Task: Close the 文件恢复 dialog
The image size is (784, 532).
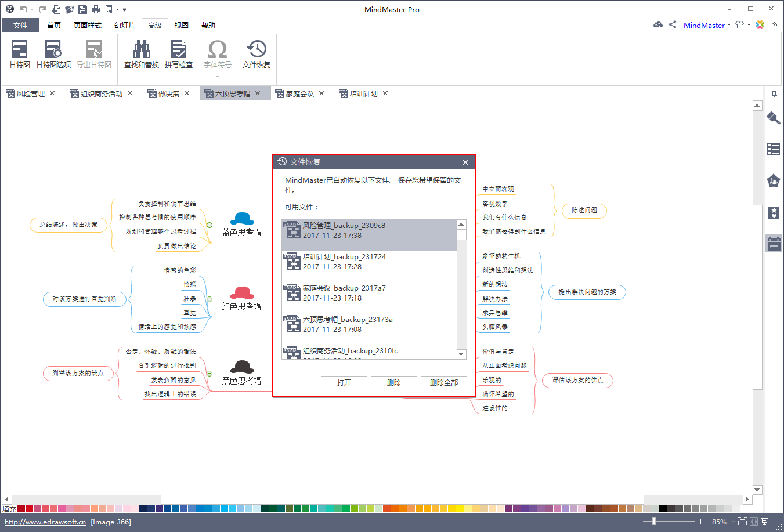Action: pos(465,162)
